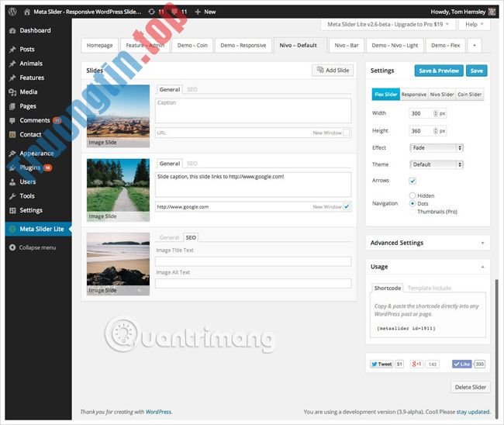Choose the Responsive slider type
The image size is (504, 425).
(414, 95)
